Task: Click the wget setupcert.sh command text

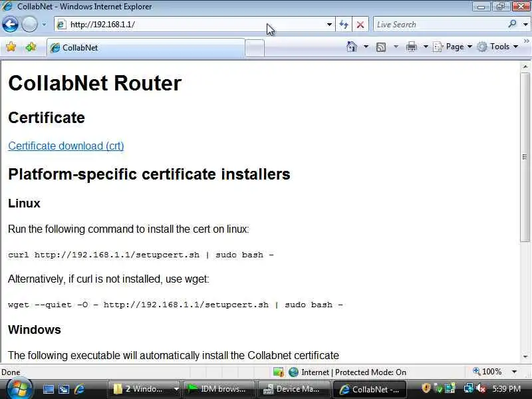Action: [x=176, y=305]
